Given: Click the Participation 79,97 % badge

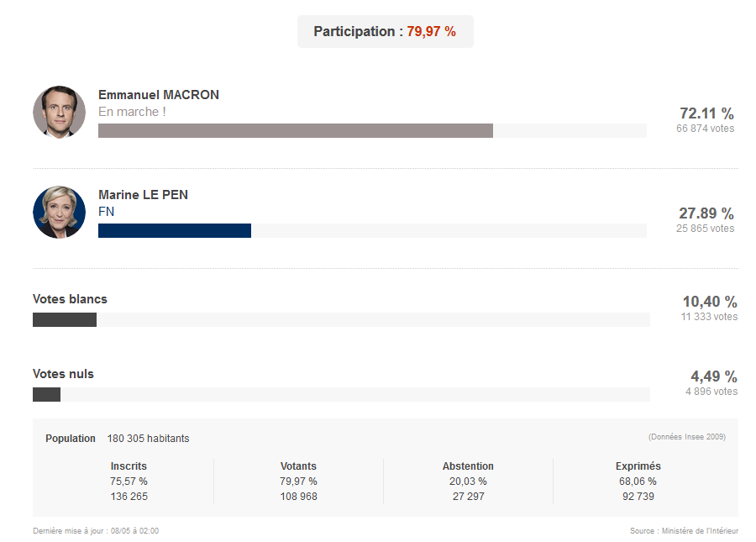Looking at the screenshot, I should coord(385,32).
